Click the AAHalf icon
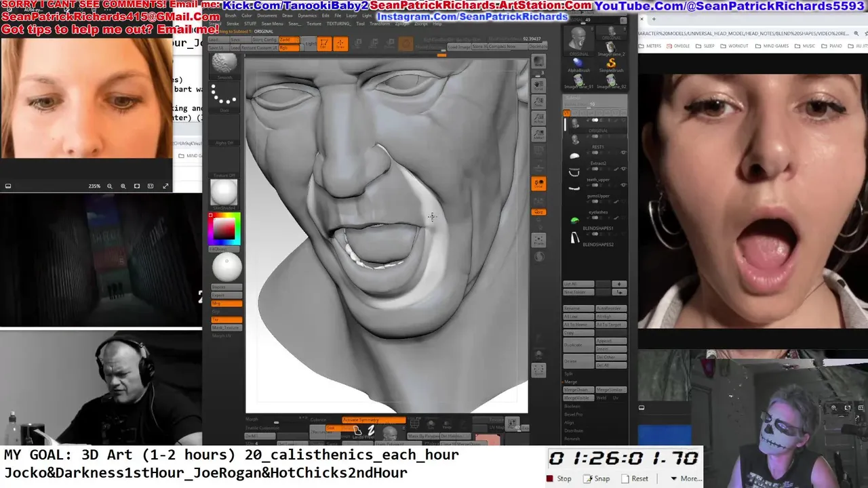This screenshot has height=488, width=868. coord(538,134)
